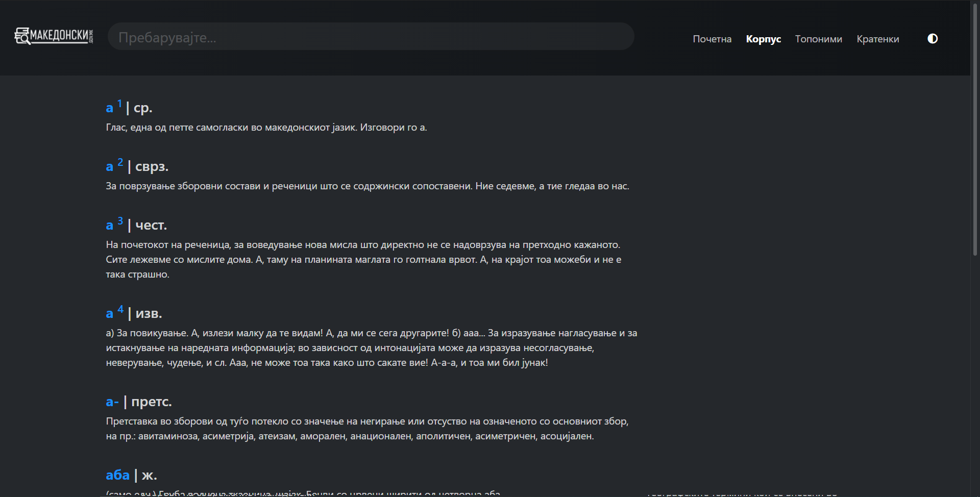Toggle the dark/light theme icon
This screenshot has height=497, width=980.
(x=932, y=39)
